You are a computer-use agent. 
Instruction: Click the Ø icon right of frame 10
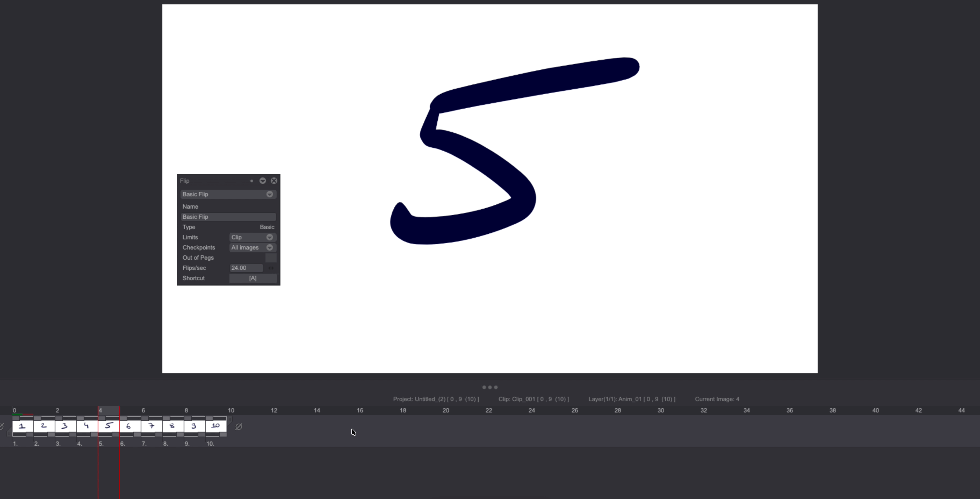click(x=239, y=426)
